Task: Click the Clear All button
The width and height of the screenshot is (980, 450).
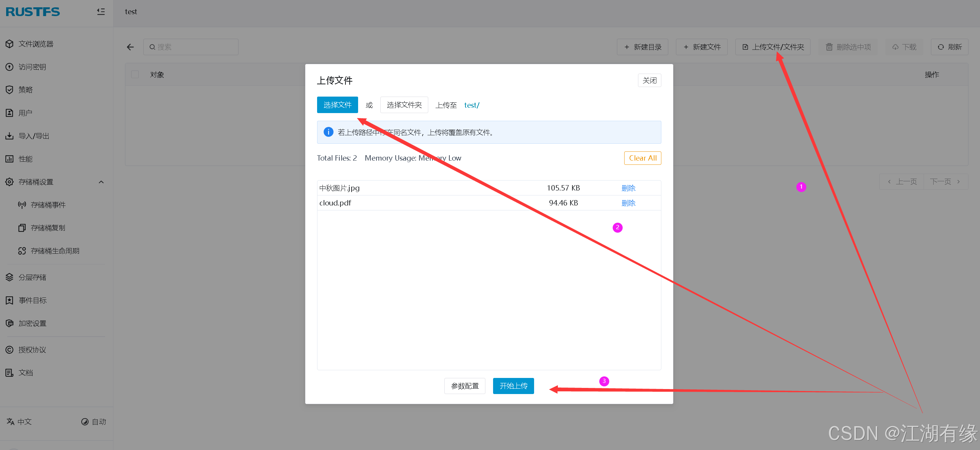Action: click(x=642, y=158)
